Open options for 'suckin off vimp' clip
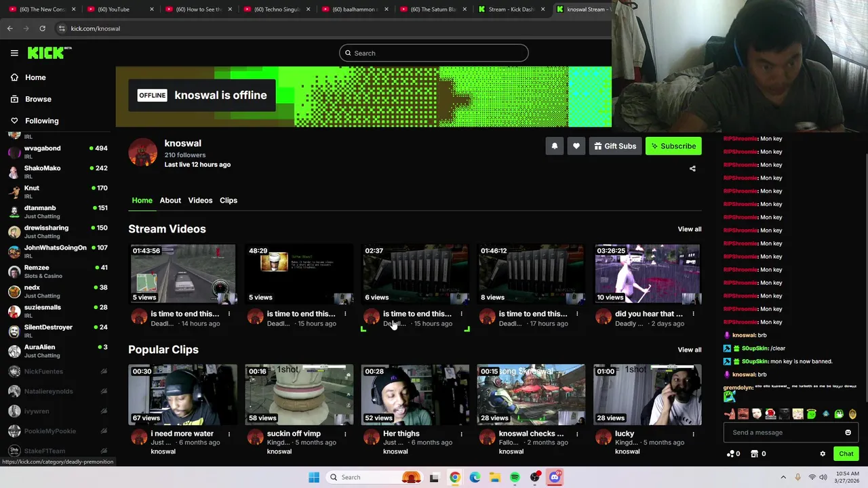The width and height of the screenshot is (868, 488). click(x=345, y=434)
